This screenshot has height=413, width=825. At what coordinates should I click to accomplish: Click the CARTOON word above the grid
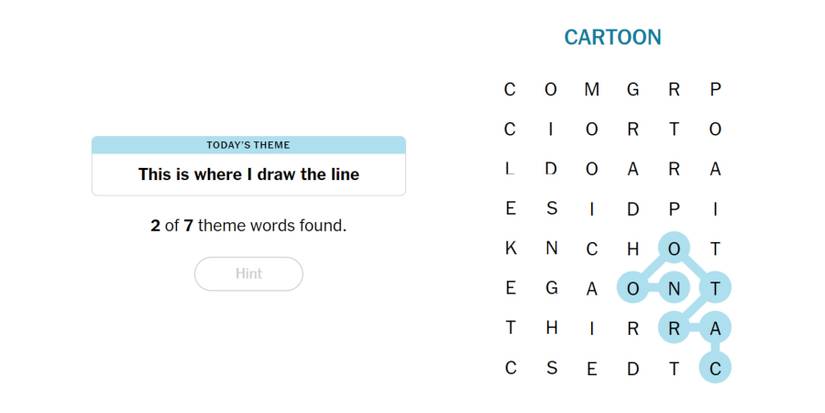click(x=612, y=38)
